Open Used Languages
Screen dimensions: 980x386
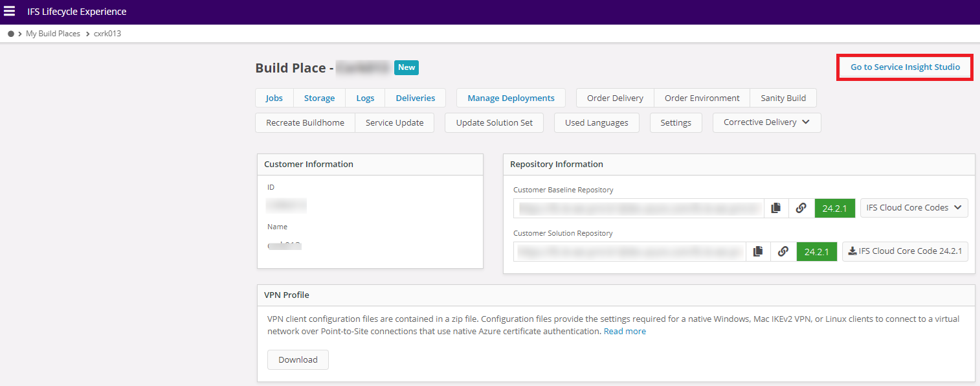coord(597,122)
